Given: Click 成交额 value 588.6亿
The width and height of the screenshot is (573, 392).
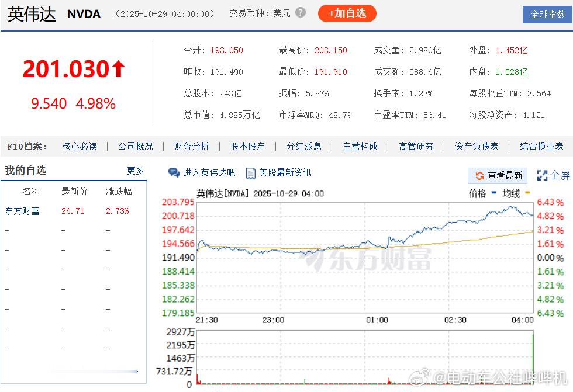Looking at the screenshot, I should pyautogui.click(x=425, y=72).
